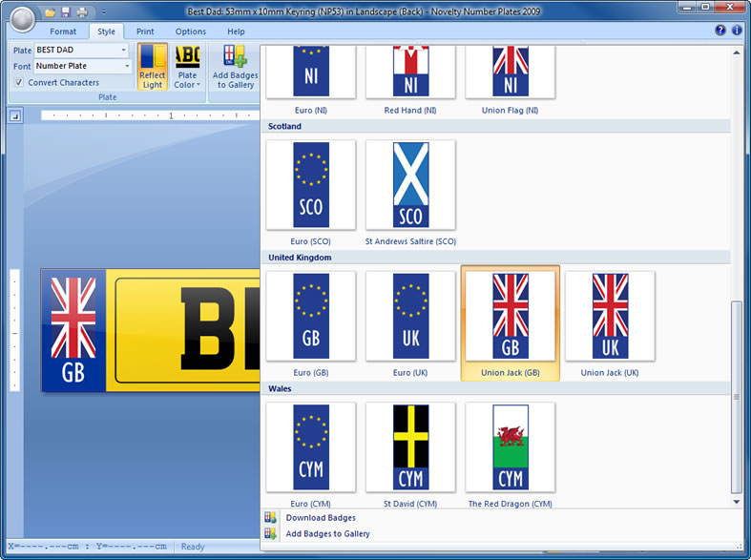Click the round application orb button

point(22,19)
